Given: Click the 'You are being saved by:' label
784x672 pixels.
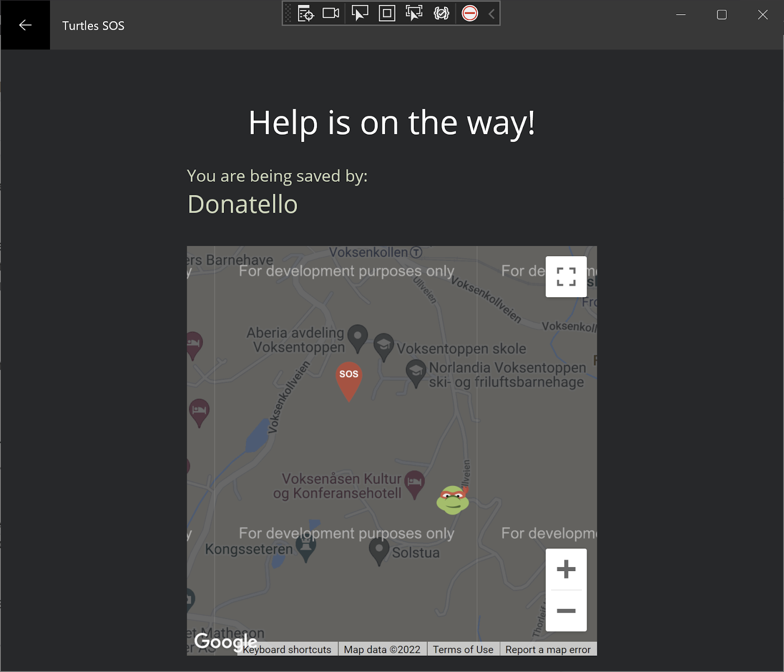Looking at the screenshot, I should [x=277, y=176].
